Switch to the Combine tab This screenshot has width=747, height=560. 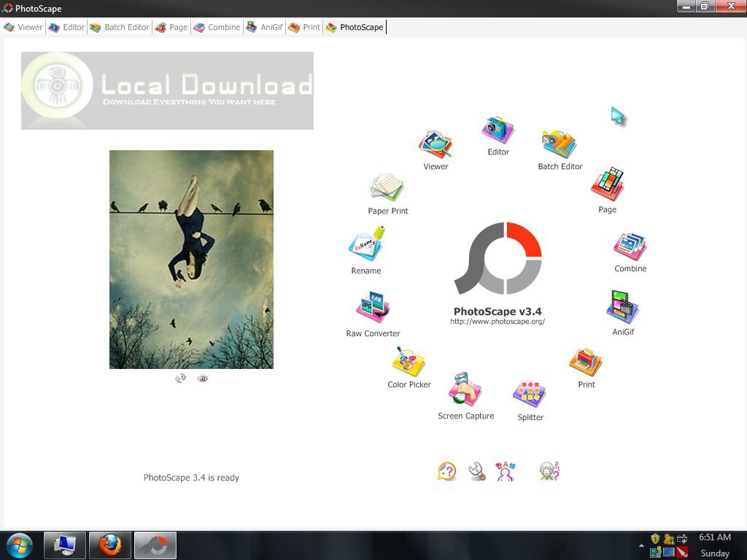tap(217, 27)
